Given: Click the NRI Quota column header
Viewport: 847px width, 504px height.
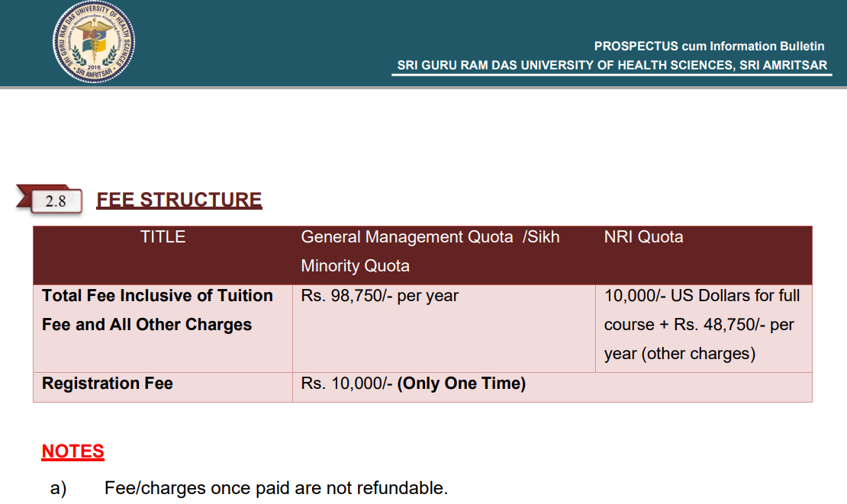Looking at the screenshot, I should [643, 237].
